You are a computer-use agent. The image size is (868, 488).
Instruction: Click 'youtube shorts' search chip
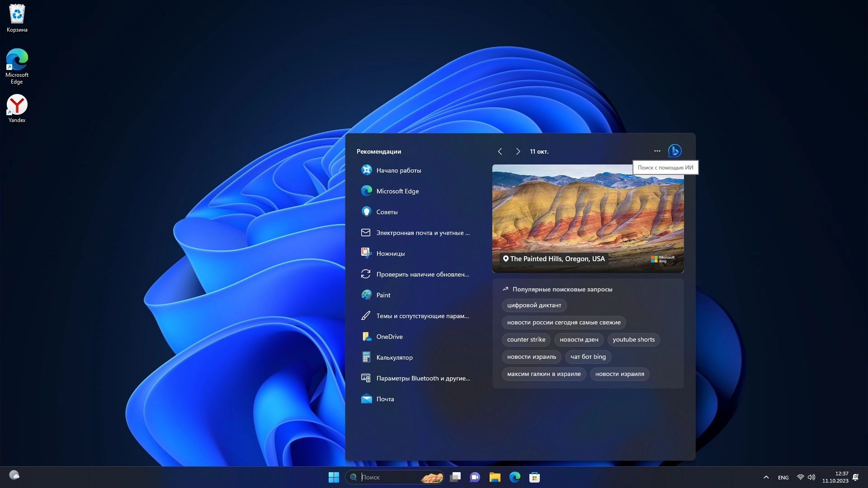point(633,340)
